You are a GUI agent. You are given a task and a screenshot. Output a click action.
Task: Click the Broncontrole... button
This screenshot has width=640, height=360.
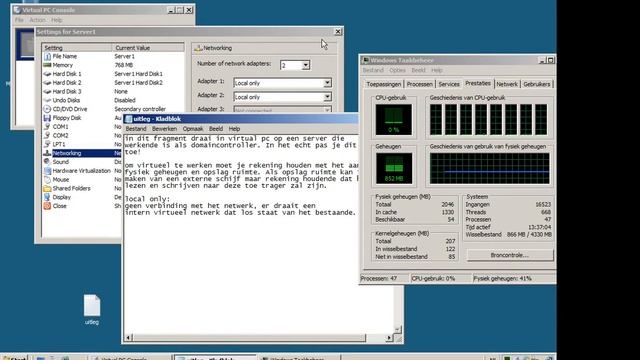510,255
